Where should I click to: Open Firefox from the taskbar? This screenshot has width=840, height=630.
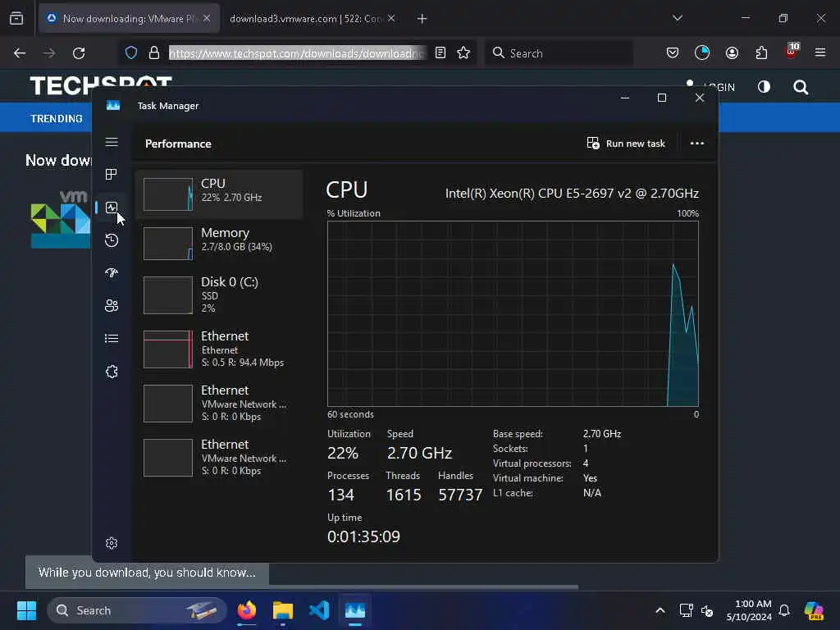coord(247,610)
